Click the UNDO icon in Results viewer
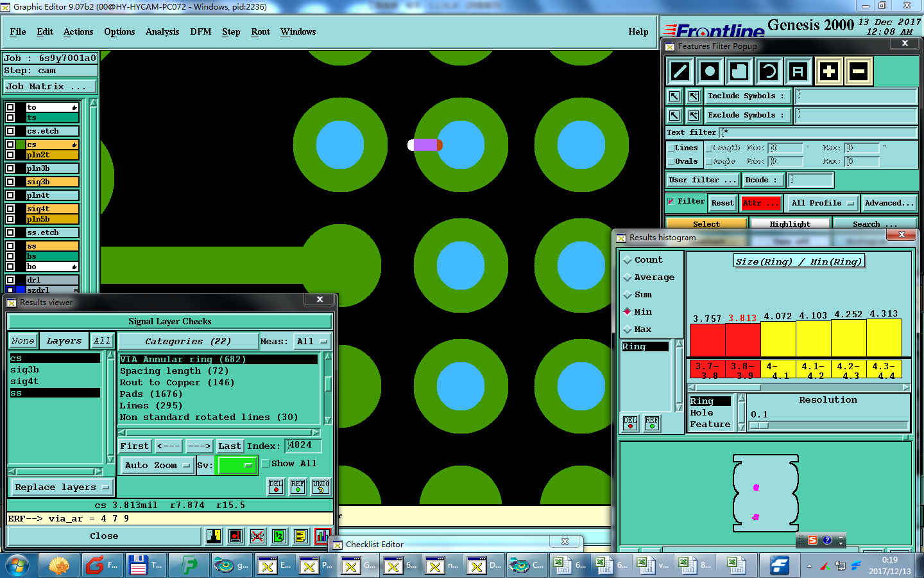Screen dimensions: 924x578 click(321, 487)
